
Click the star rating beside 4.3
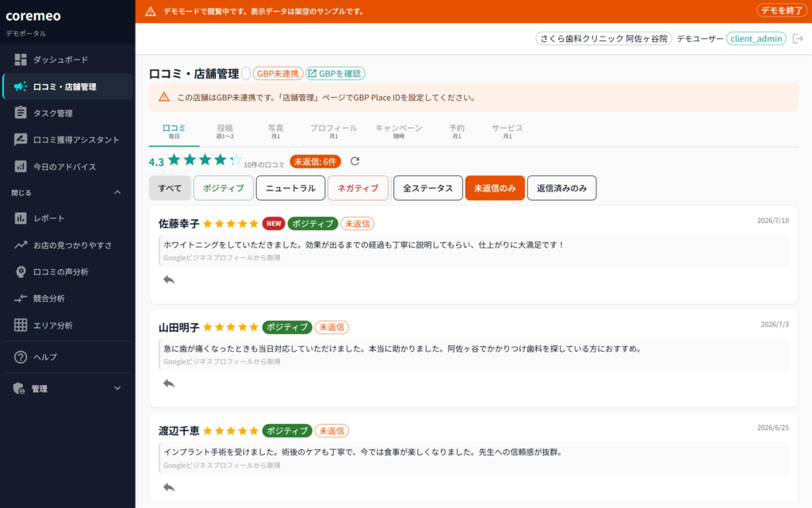tap(205, 160)
